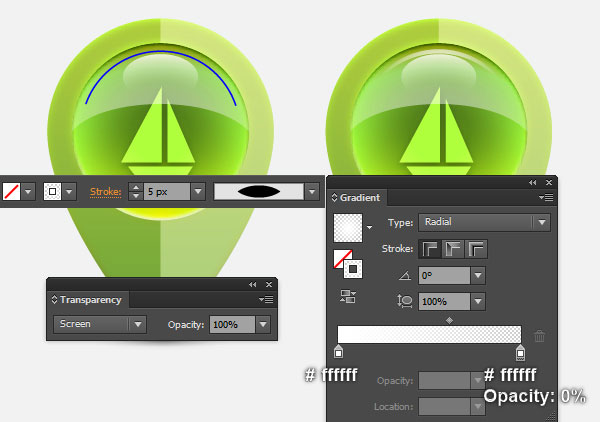Click the stroke color swatch in control bar
Screen dimensions: 600x422
[x=52, y=191]
